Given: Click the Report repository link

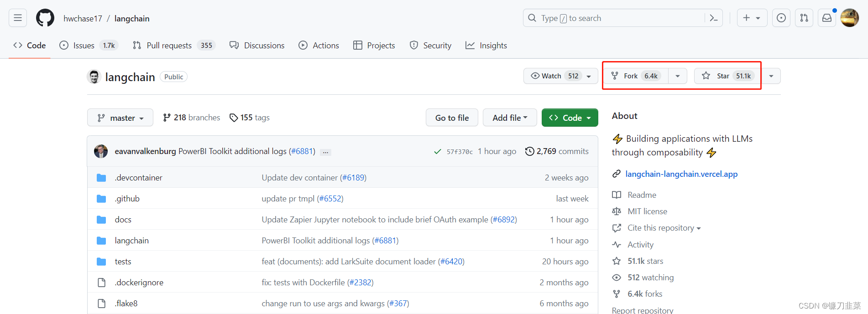Looking at the screenshot, I should 643,310.
